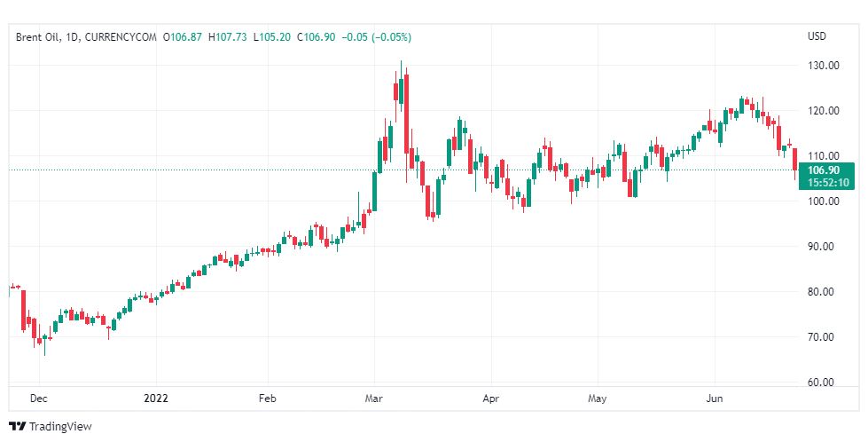Viewport: 868px width, 442px height.
Task: Select the high value H107.73
Action: [x=228, y=37]
